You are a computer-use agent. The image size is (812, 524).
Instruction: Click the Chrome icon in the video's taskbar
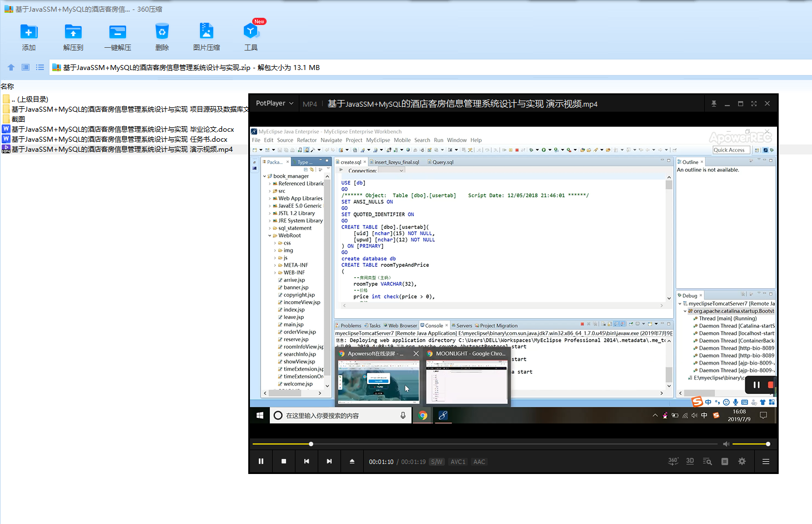click(423, 415)
